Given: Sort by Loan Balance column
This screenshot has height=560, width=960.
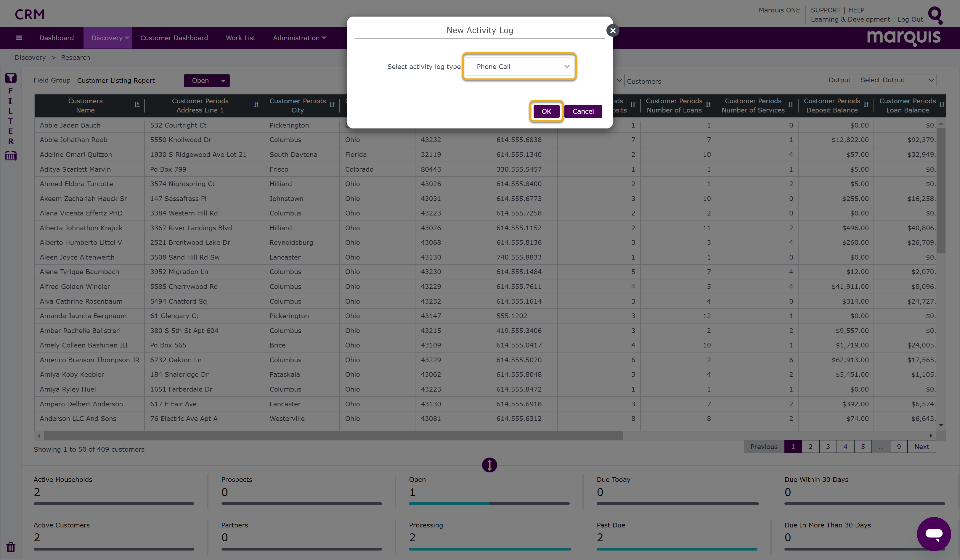Looking at the screenshot, I should 941,105.
